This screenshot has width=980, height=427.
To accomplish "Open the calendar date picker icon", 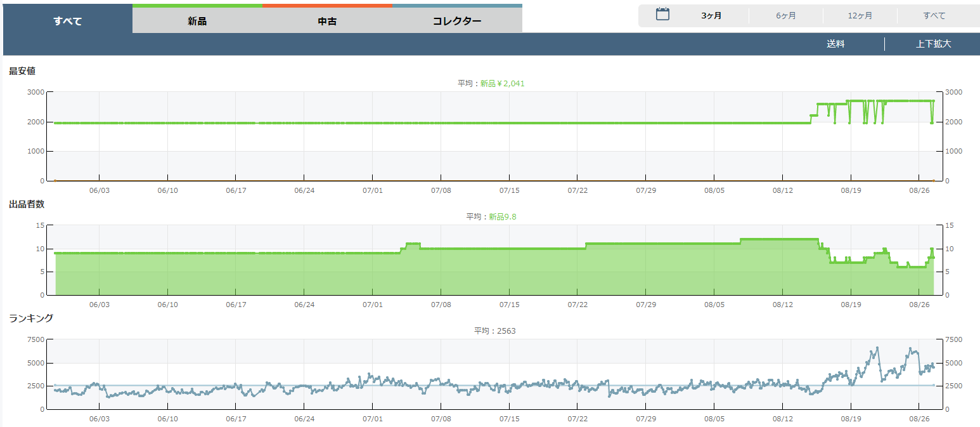I will 662,15.
